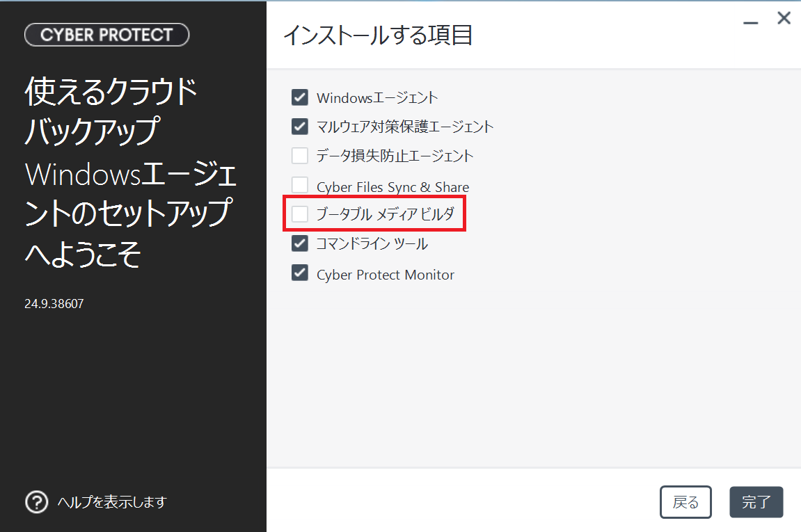Tick the ブータブル メディア ビルダ checkbox

coord(300,214)
